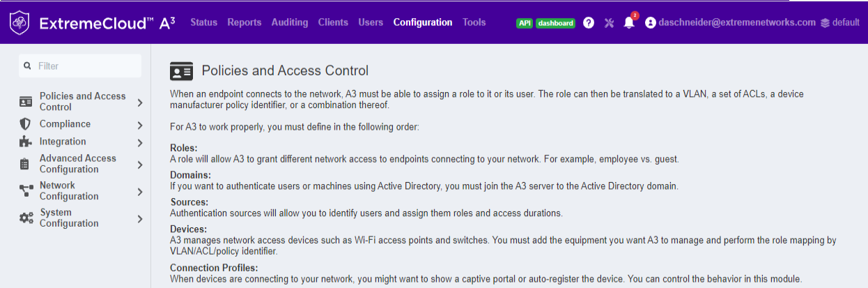The height and width of the screenshot is (288, 868).
Task: Click the wrench tools icon in header
Action: pyautogui.click(x=609, y=23)
